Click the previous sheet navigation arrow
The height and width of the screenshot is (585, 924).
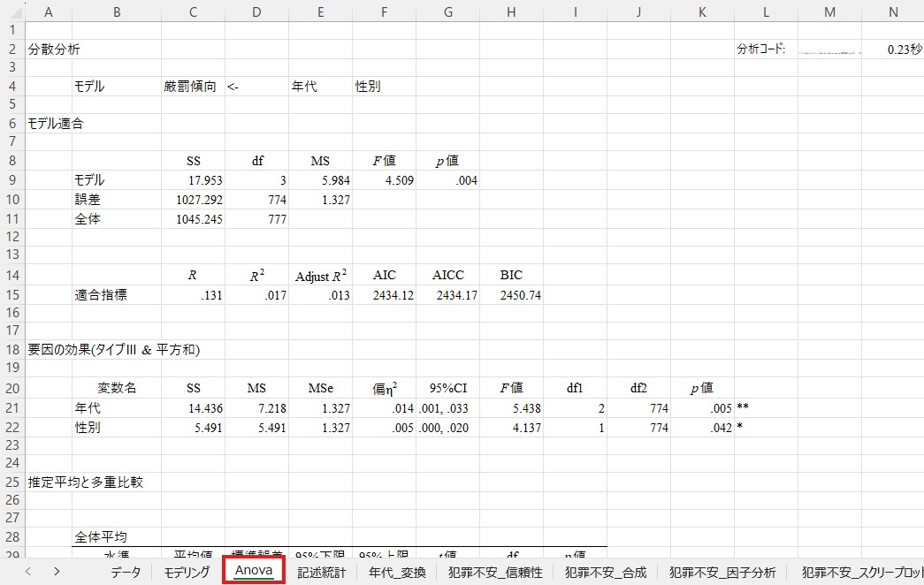click(x=28, y=571)
